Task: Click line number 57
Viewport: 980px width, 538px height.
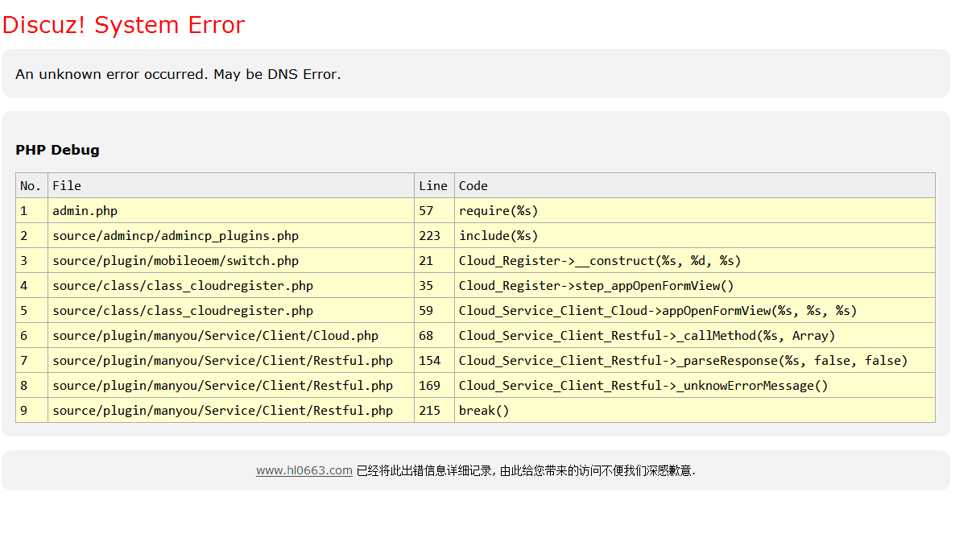Action: pyautogui.click(x=435, y=211)
